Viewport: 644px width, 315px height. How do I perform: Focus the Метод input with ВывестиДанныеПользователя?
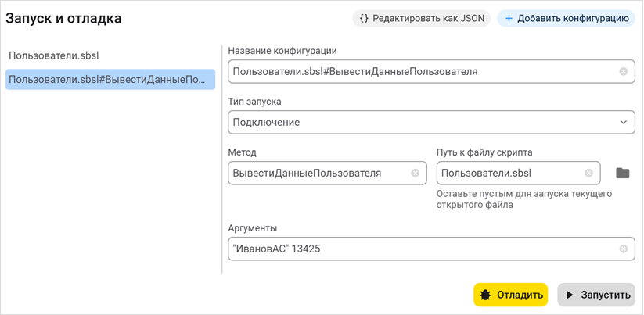pyautogui.click(x=317, y=173)
